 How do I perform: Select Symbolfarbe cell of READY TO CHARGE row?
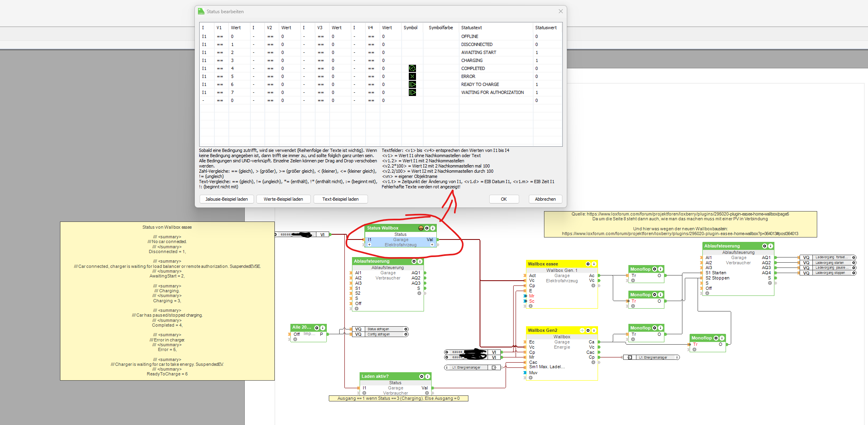pos(441,84)
